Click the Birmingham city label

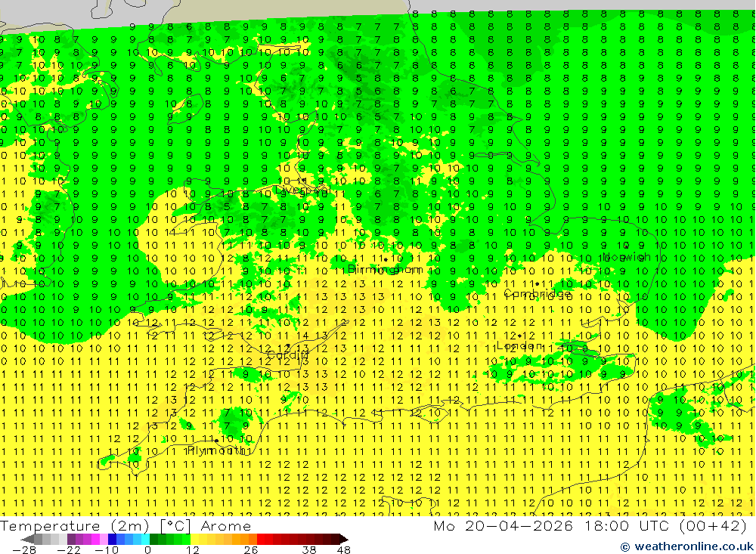pos(385,269)
